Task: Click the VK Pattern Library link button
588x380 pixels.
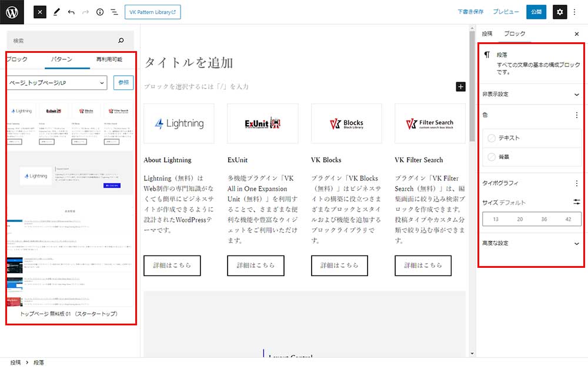Action: (x=152, y=12)
